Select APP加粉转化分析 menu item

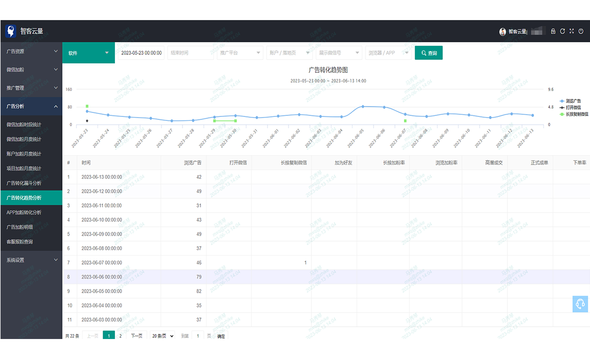click(24, 212)
